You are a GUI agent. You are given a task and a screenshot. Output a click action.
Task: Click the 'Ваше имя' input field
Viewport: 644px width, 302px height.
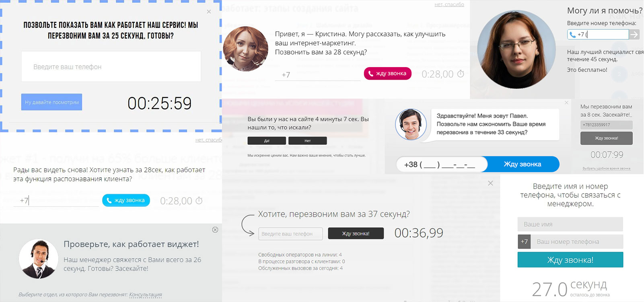[570, 224]
